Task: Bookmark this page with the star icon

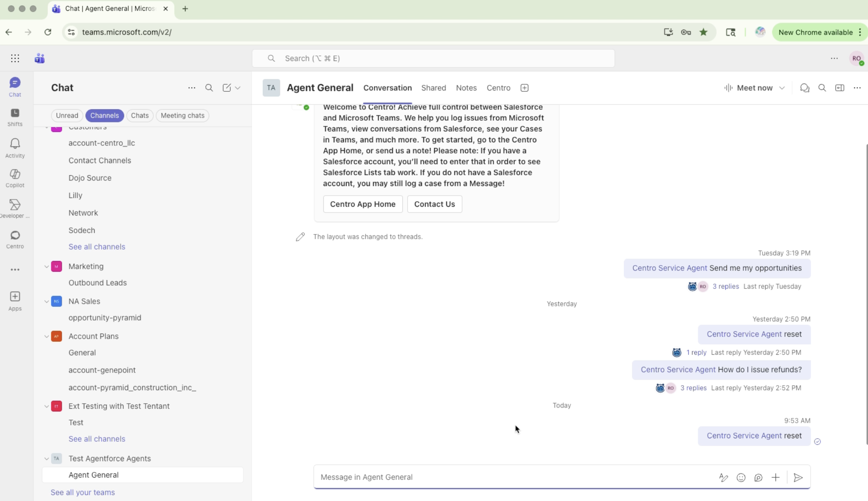Action: [x=704, y=32]
